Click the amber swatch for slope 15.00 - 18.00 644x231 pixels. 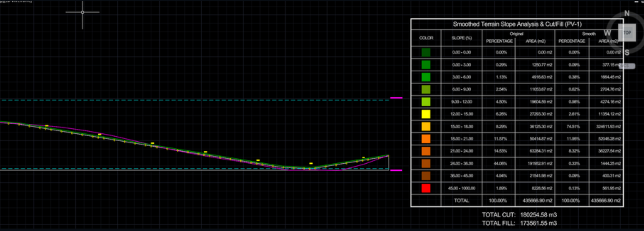tap(426, 127)
